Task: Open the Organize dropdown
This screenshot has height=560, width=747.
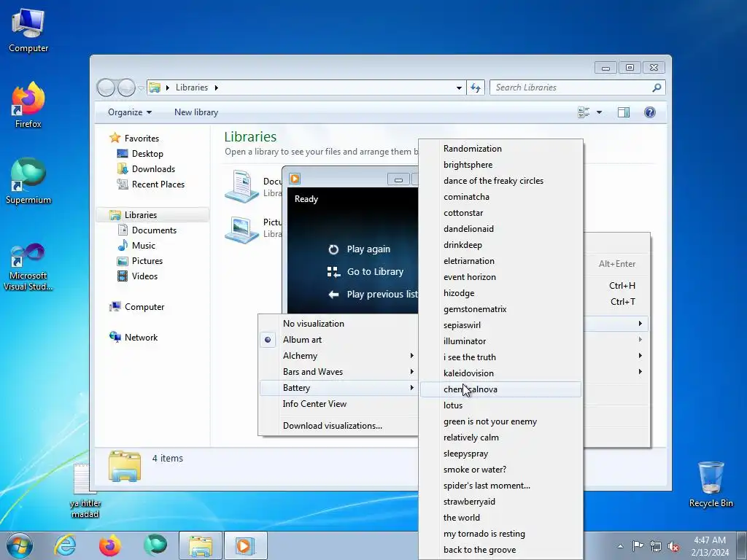Action: 130,112
